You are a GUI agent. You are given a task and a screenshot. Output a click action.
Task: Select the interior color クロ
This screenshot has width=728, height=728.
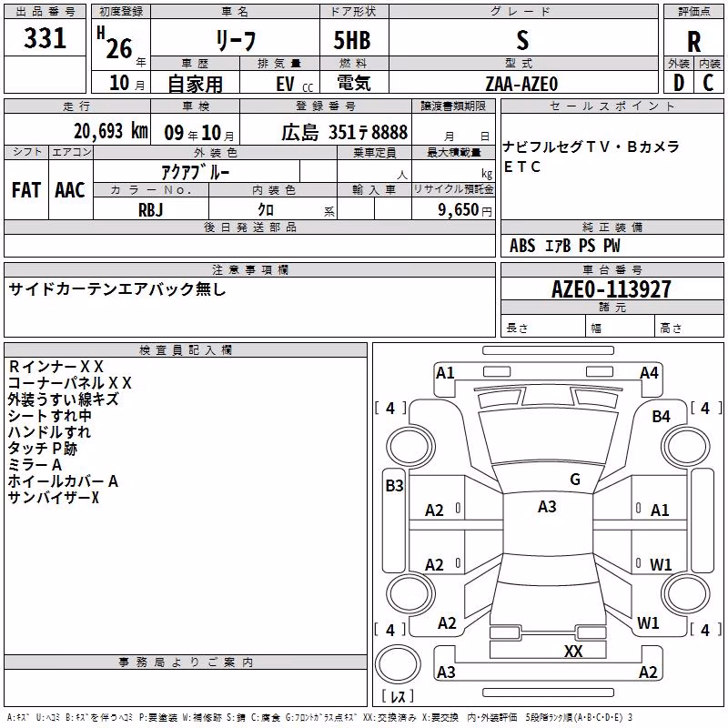266,209
